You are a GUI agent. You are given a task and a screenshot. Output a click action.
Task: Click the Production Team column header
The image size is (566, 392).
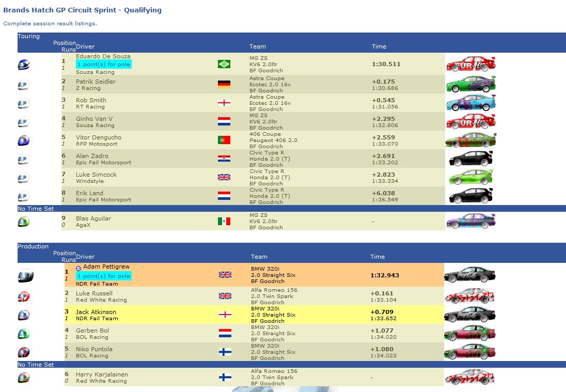coord(259,257)
